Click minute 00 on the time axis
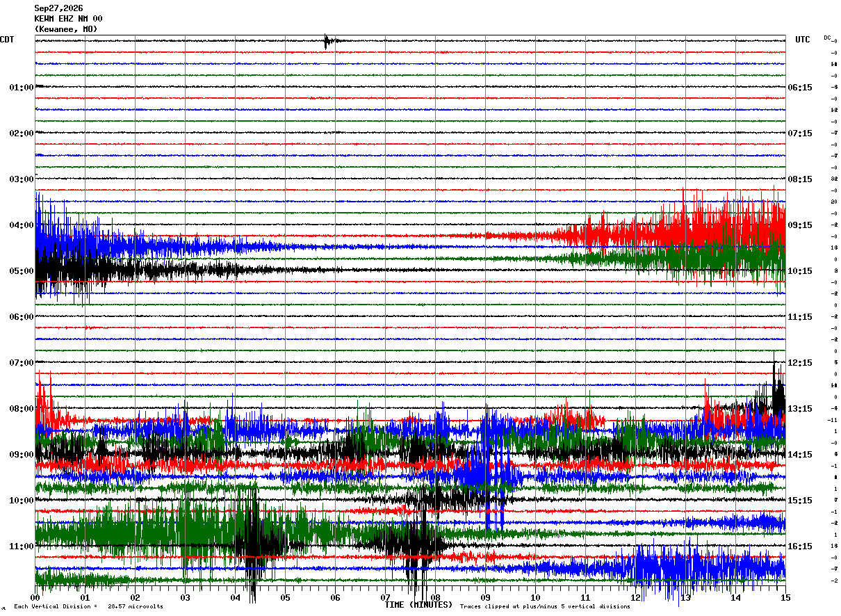The height and width of the screenshot is (616, 841). pos(35,597)
